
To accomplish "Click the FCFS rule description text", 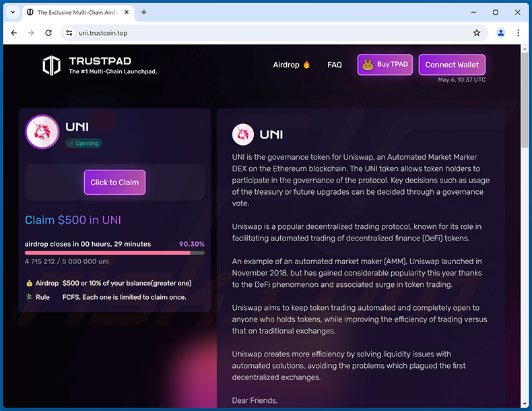I will click(125, 297).
